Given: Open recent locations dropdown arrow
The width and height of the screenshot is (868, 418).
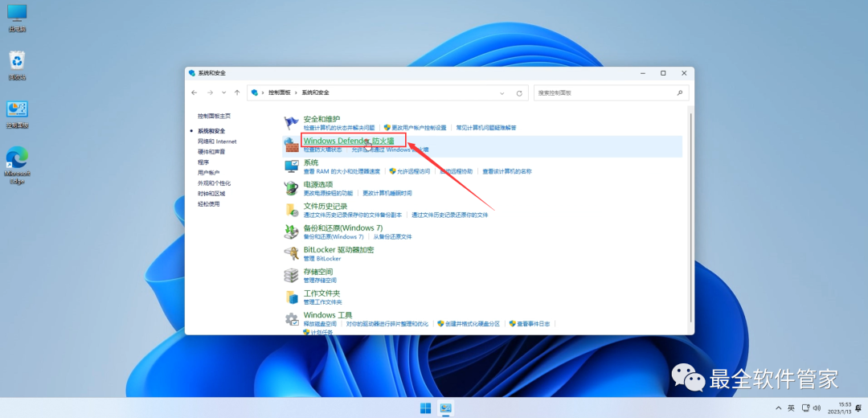Looking at the screenshot, I should pyautogui.click(x=223, y=93).
